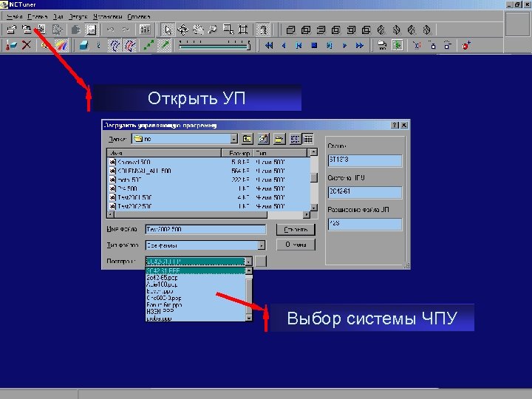Open the Вид menu
The width and height of the screenshot is (532, 399).
click(x=58, y=16)
